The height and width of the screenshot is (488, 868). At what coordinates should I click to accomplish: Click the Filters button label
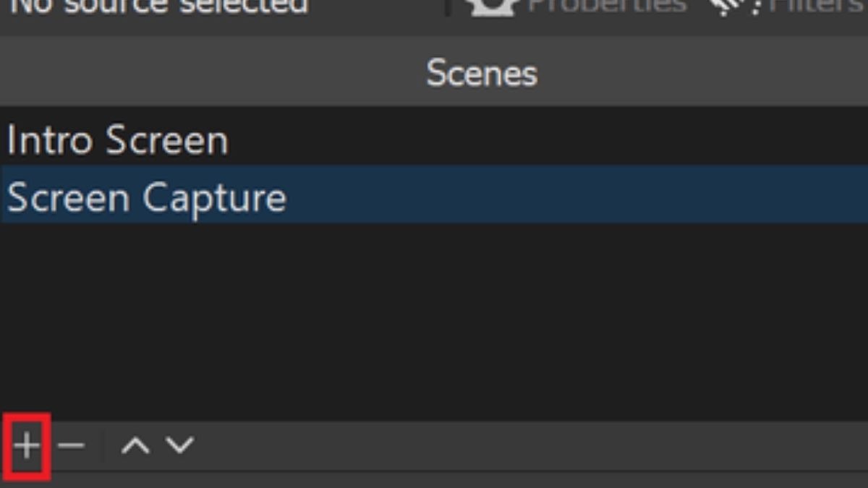tap(817, 7)
